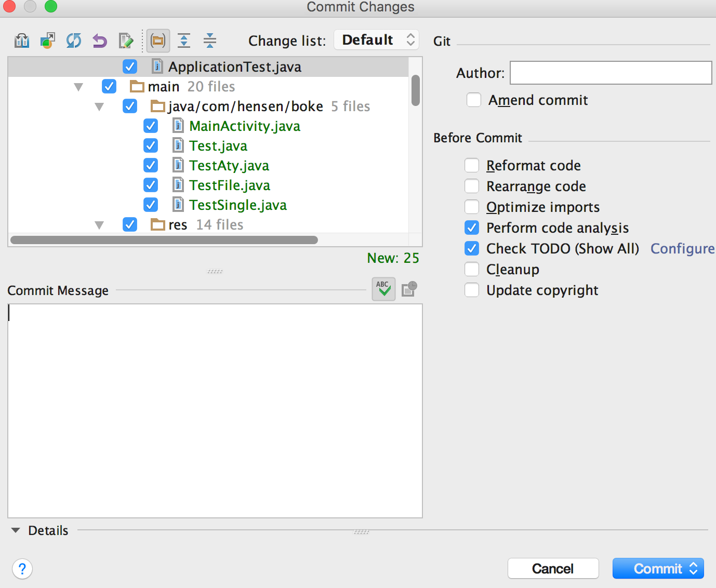This screenshot has width=716, height=588.
Task: Click the Author input field
Action: pyautogui.click(x=611, y=73)
